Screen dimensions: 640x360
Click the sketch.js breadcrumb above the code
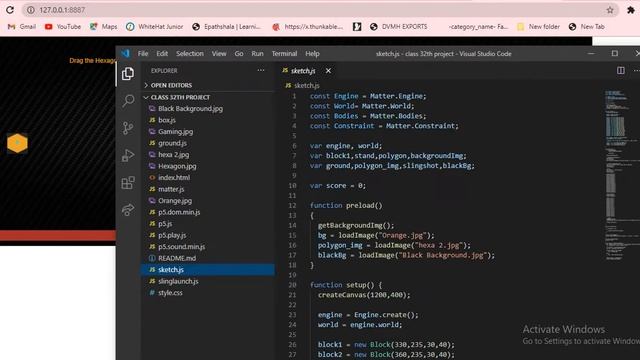302,85
